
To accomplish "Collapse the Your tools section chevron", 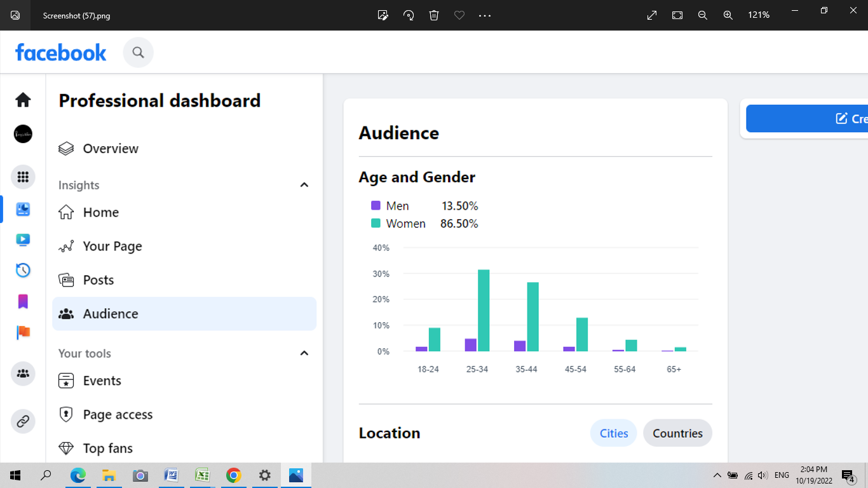I will pyautogui.click(x=304, y=353).
